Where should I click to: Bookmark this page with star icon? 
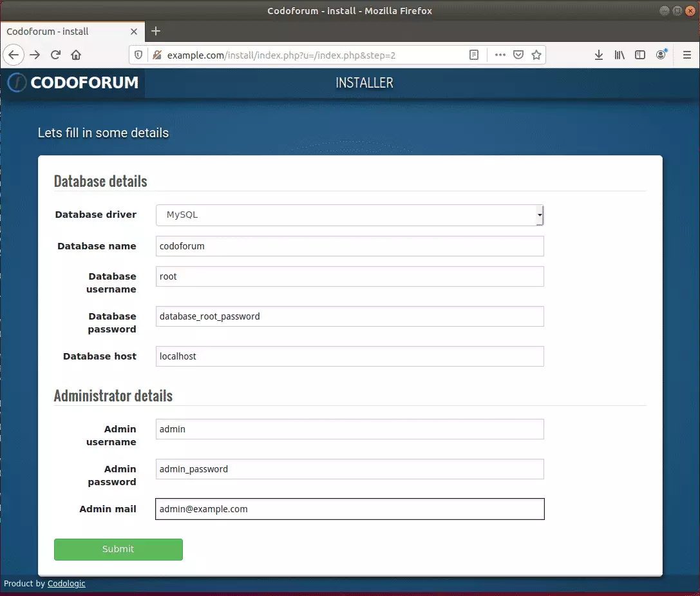click(x=536, y=55)
